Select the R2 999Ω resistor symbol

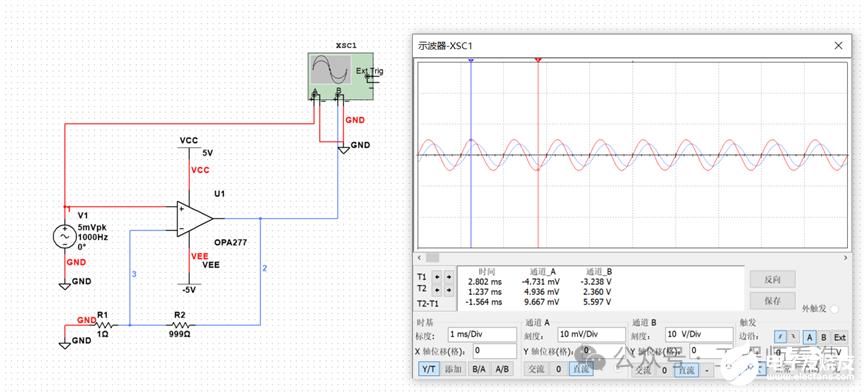pyautogui.click(x=180, y=325)
